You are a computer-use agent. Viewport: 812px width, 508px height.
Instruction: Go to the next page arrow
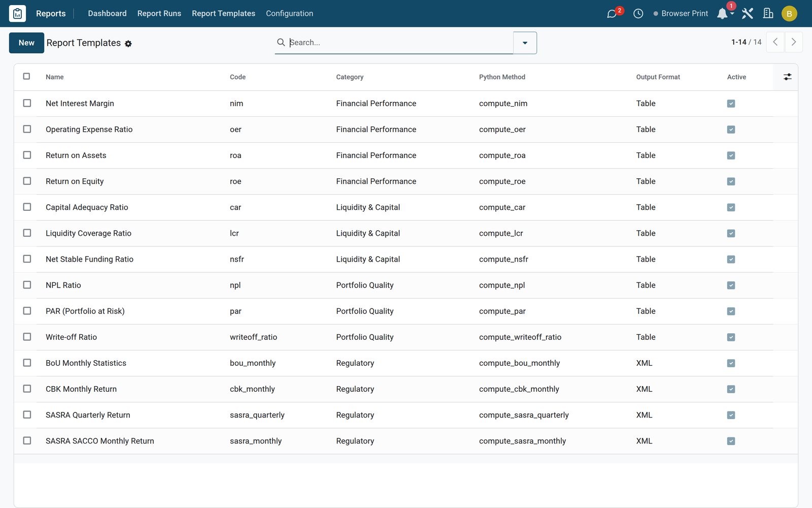point(794,42)
